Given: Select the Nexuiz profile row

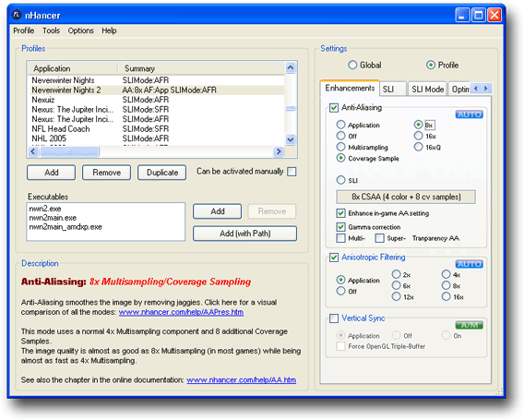Looking at the screenshot, I should (157, 100).
